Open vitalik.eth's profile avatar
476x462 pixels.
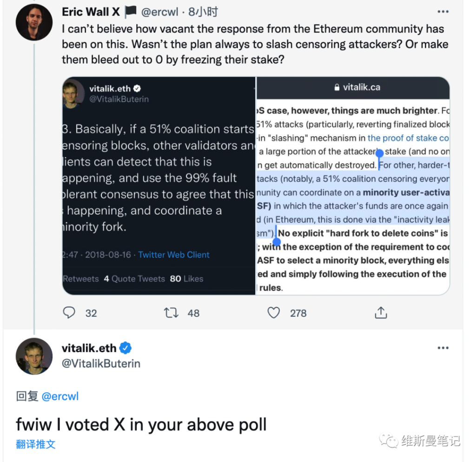[34, 356]
